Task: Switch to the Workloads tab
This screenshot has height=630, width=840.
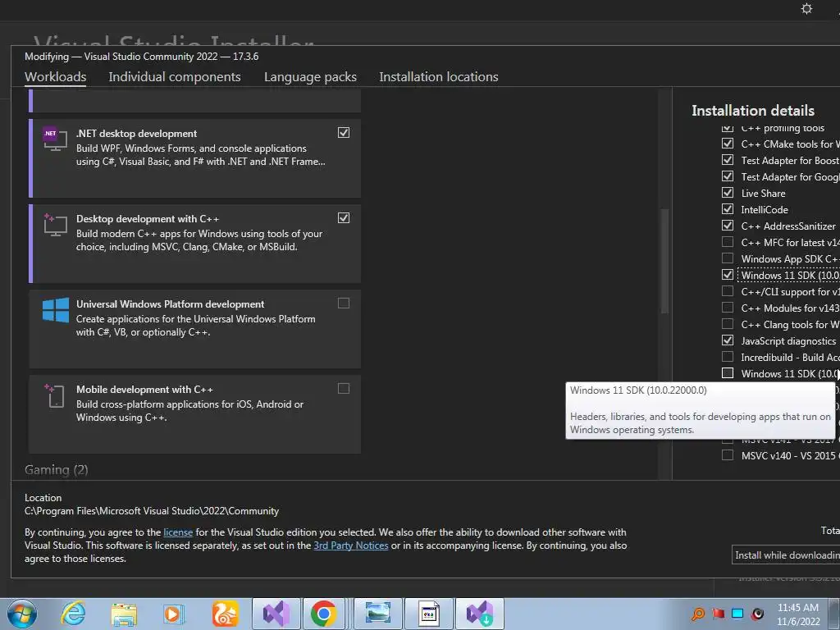Action: coord(55,76)
